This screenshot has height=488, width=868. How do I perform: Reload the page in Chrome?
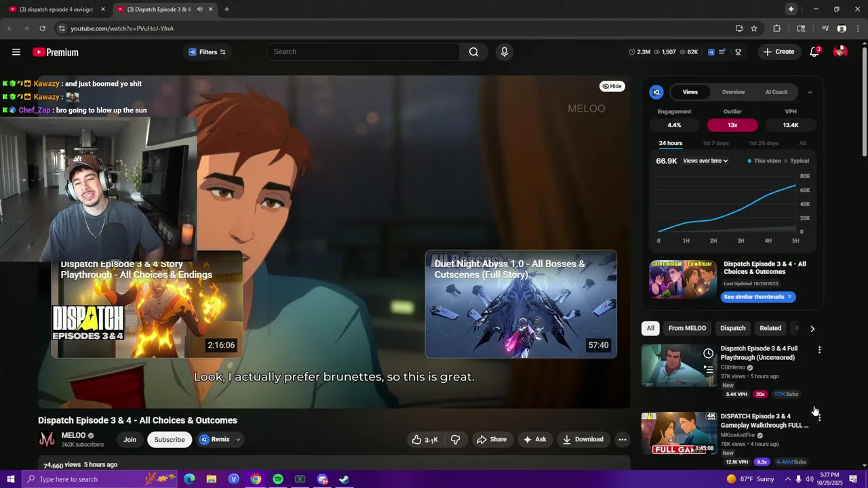coord(42,28)
